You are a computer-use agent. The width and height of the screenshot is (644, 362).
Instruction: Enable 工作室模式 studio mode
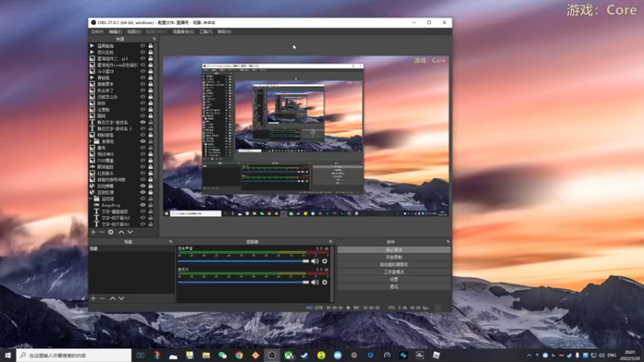pos(394,272)
